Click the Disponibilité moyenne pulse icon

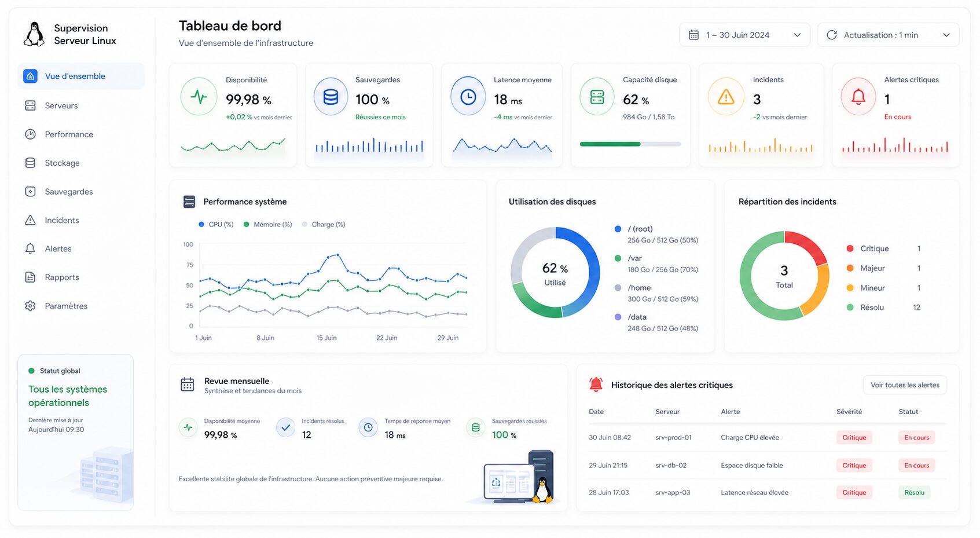pyautogui.click(x=188, y=428)
